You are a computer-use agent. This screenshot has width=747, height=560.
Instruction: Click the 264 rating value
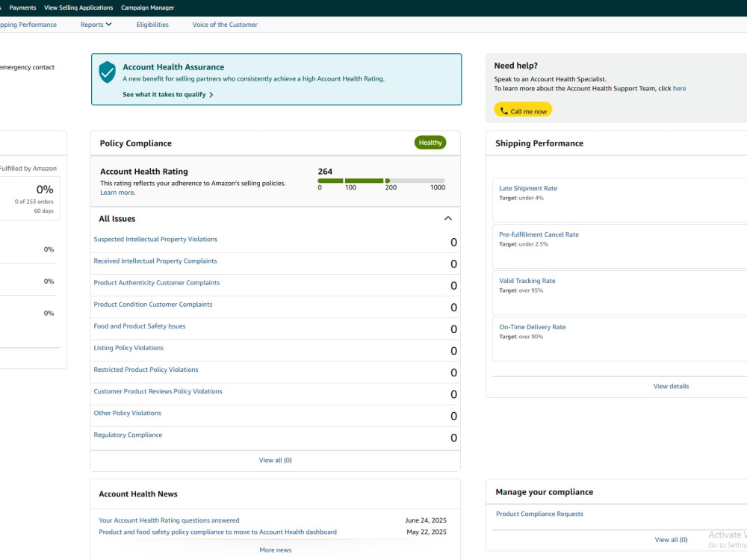coord(325,172)
